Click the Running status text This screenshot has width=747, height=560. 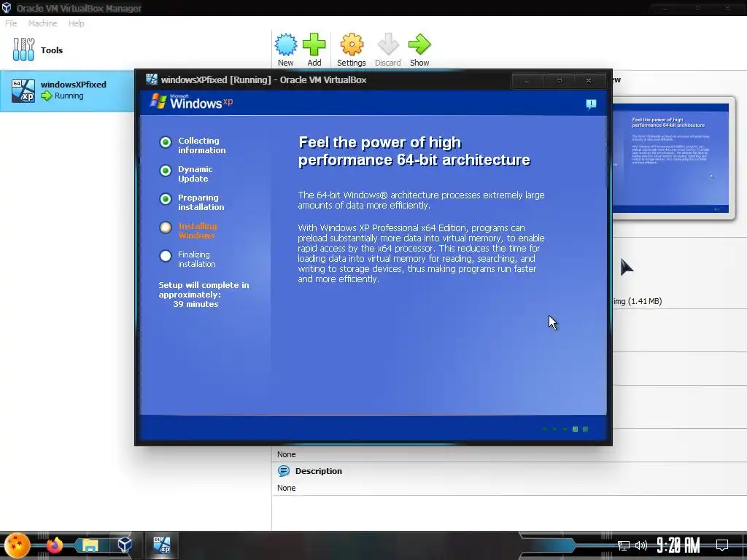click(x=69, y=96)
